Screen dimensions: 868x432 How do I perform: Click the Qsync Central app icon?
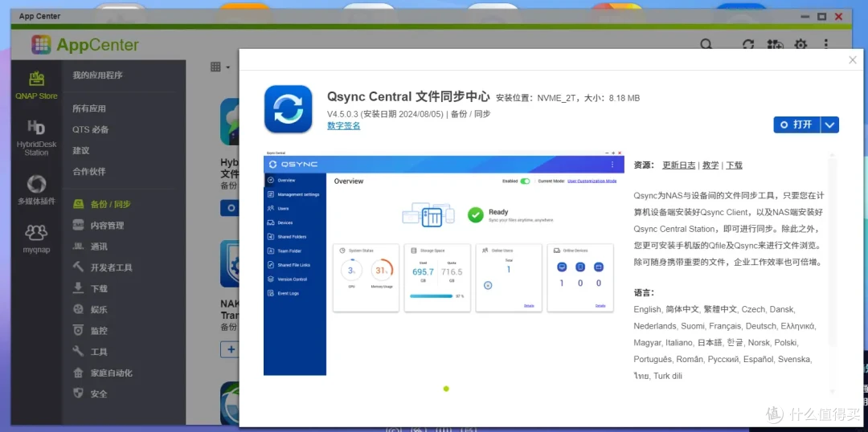288,109
